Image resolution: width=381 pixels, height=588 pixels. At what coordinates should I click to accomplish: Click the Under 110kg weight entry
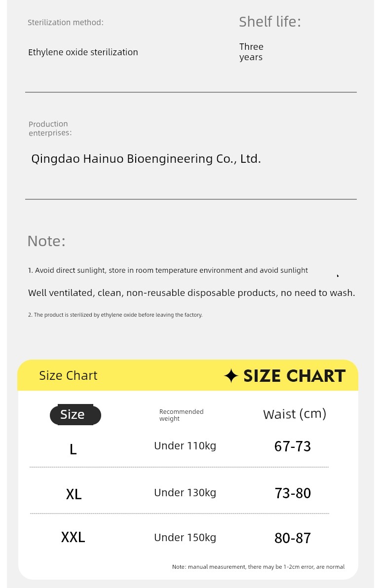coord(185,446)
